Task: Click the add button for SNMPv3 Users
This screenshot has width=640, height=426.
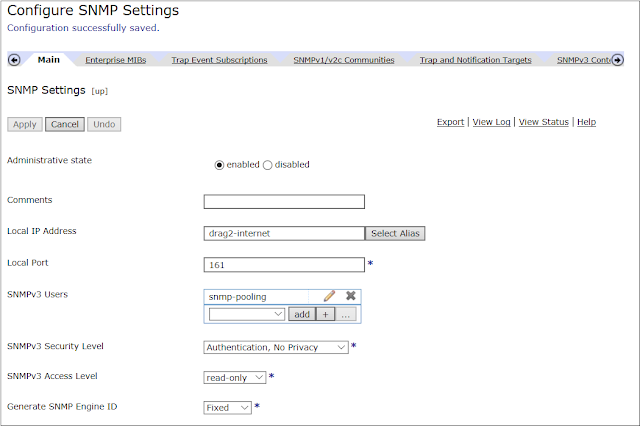Action: pos(301,314)
